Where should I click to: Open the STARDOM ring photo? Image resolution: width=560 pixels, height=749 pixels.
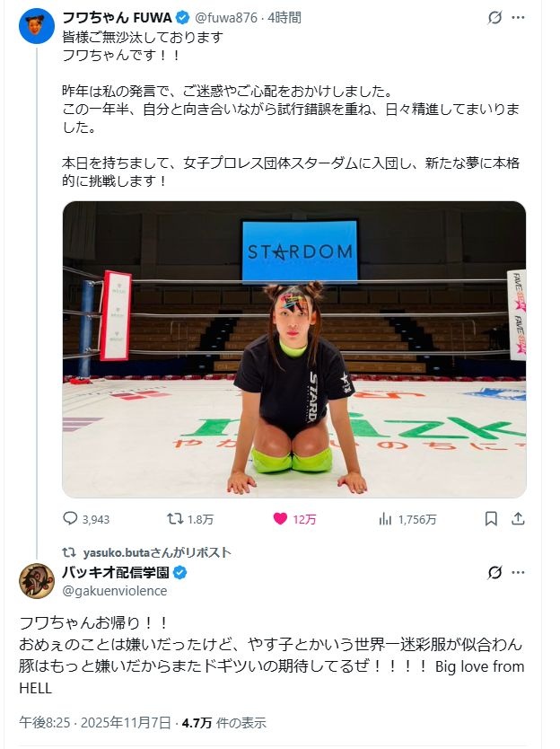pyautogui.click(x=293, y=348)
